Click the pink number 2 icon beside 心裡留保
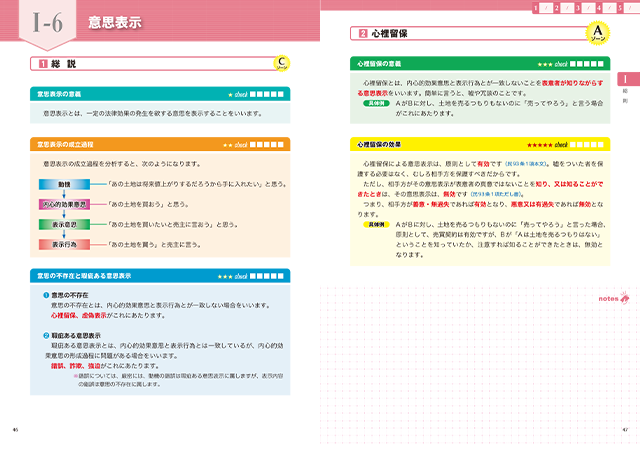 (363, 33)
